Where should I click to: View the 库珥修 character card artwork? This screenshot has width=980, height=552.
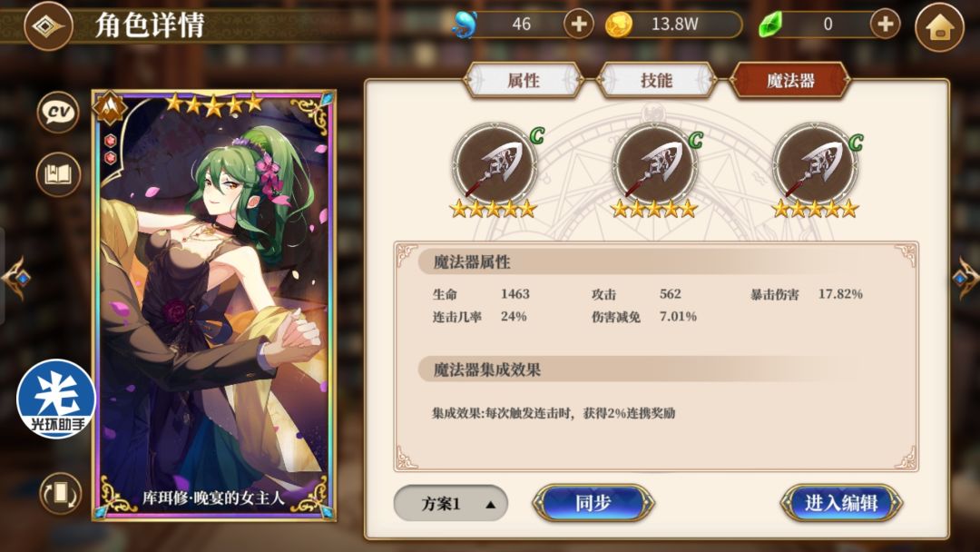pos(214,305)
